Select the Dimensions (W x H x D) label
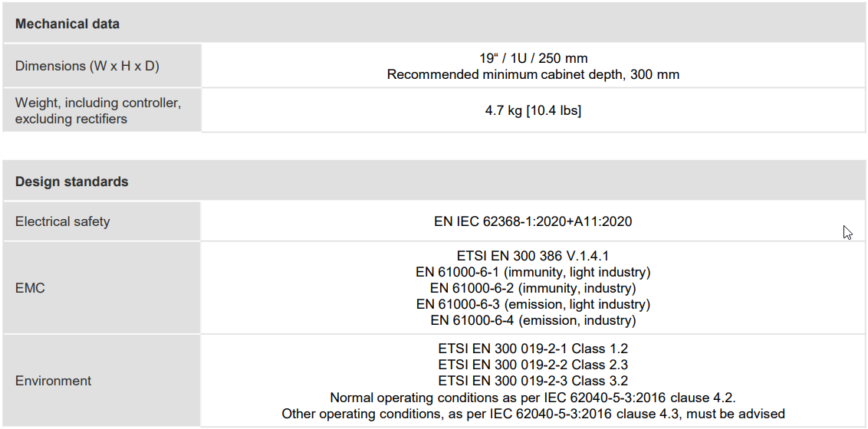 87,66
